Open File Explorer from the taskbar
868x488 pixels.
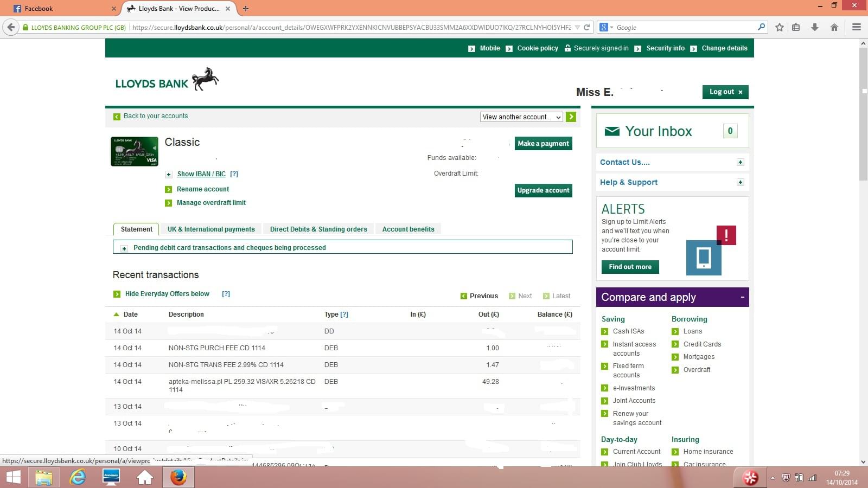[44, 477]
